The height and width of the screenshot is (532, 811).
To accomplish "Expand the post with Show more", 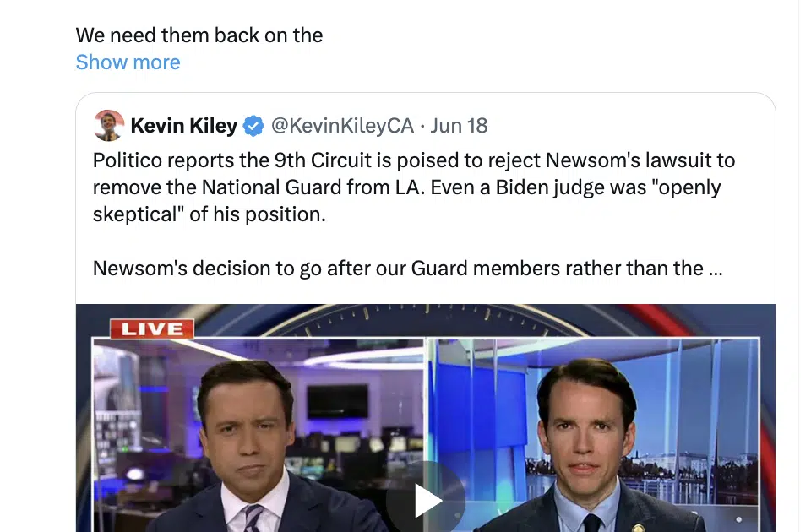I will (x=128, y=62).
